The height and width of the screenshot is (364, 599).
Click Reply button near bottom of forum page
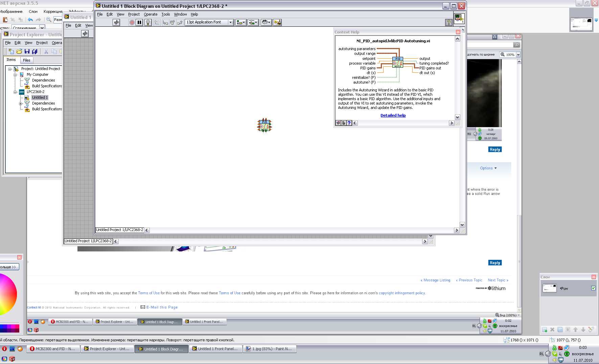coord(495,263)
